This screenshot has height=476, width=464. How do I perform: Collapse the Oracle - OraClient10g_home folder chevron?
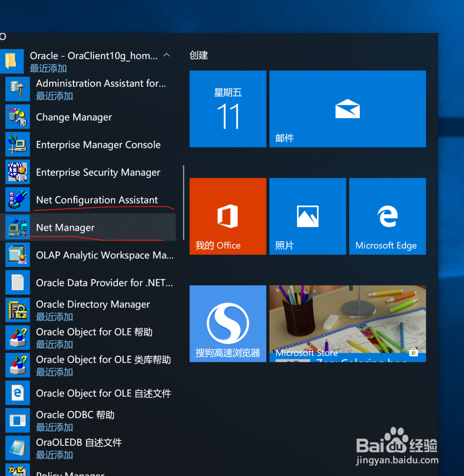tap(167, 55)
